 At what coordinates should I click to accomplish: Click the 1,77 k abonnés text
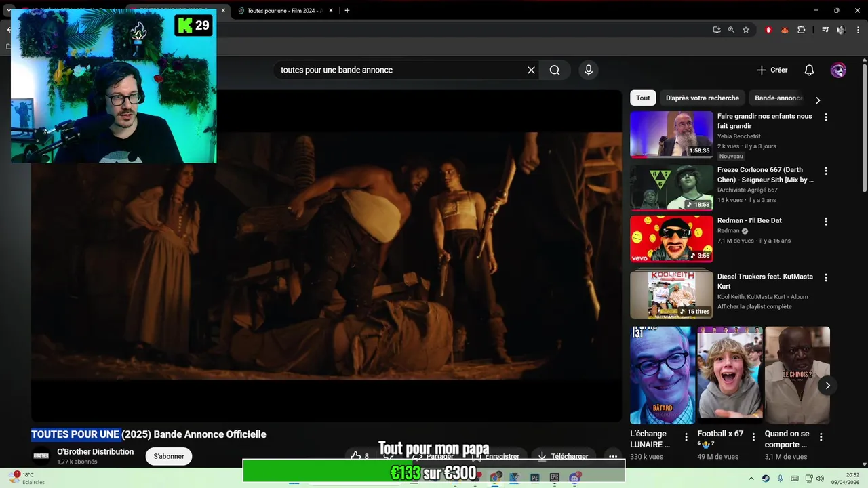click(x=77, y=462)
